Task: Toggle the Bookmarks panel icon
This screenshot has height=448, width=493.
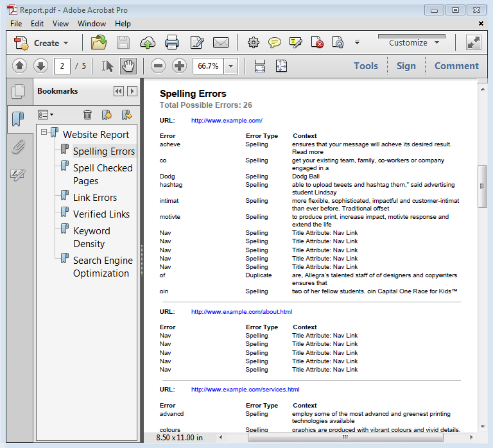Action: (x=18, y=119)
